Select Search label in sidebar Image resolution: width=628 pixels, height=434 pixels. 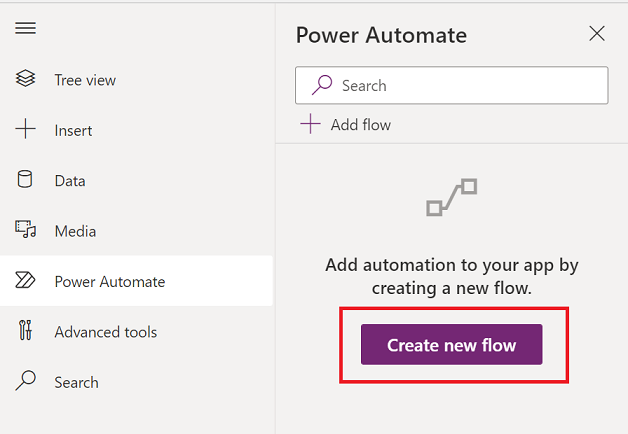click(x=76, y=383)
